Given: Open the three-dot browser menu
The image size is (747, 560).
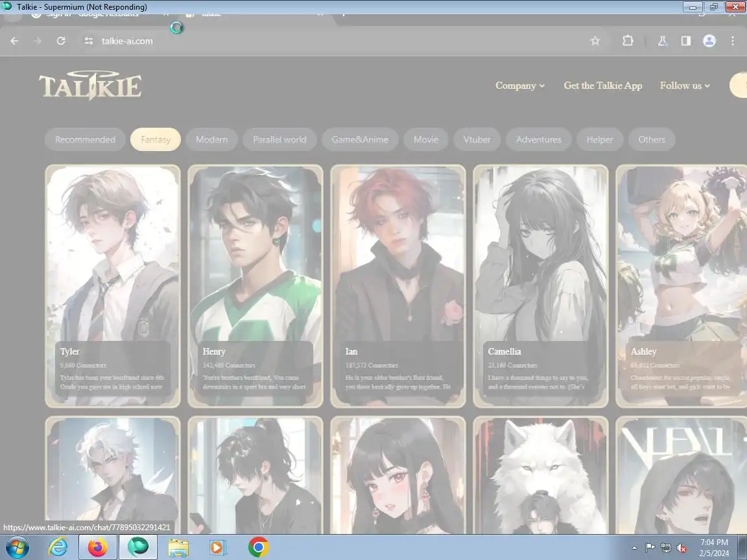Looking at the screenshot, I should click(x=733, y=41).
